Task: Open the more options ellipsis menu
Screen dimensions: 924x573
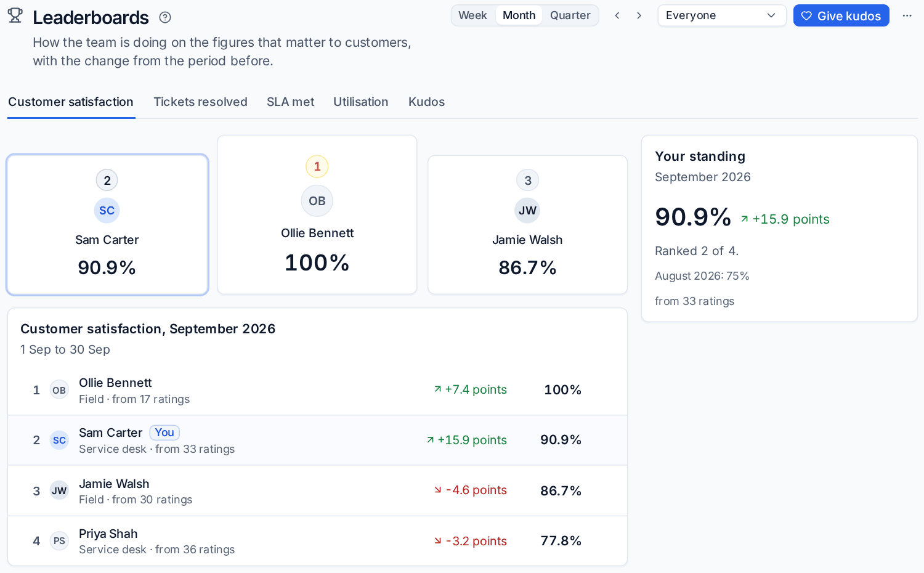Action: coord(907,15)
